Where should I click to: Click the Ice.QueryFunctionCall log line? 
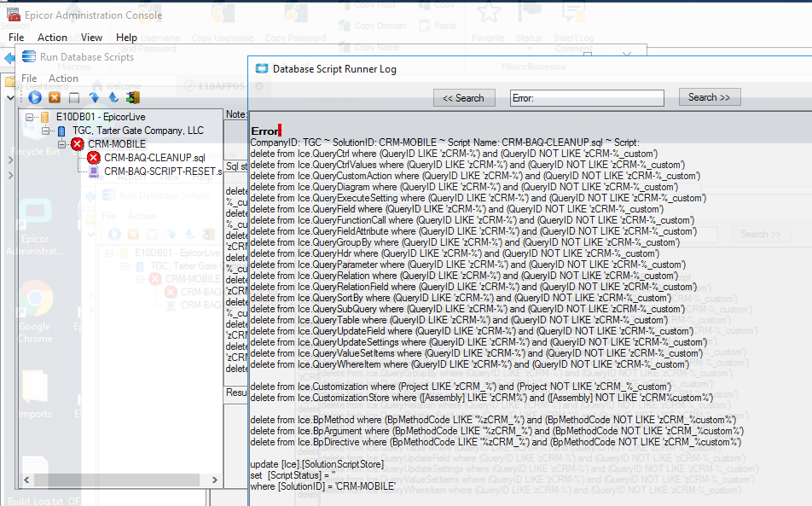[x=473, y=220]
